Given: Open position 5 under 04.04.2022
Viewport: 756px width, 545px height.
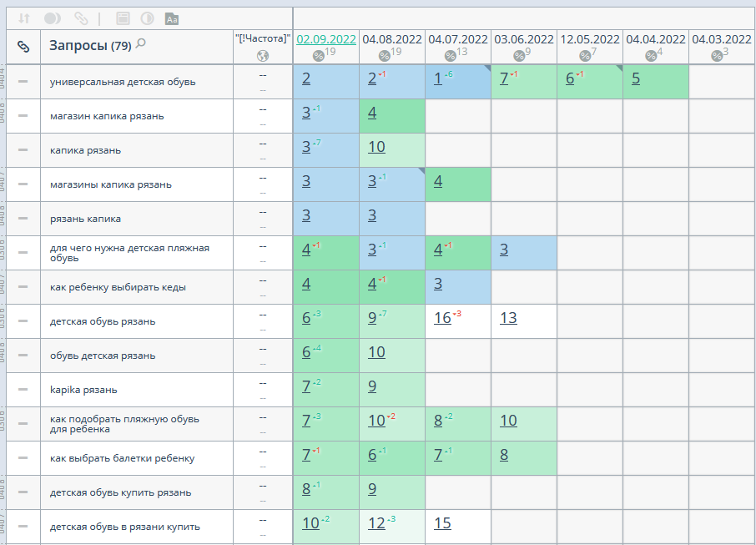Looking at the screenshot, I should click(636, 78).
